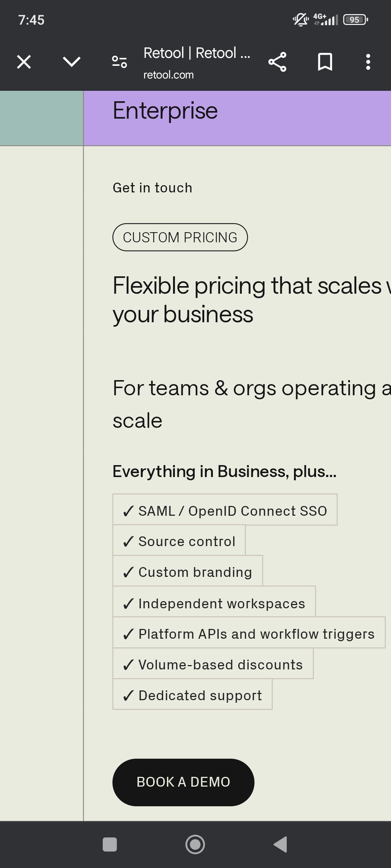Tap the Android back triangle
391x868 pixels.
pyautogui.click(x=280, y=844)
